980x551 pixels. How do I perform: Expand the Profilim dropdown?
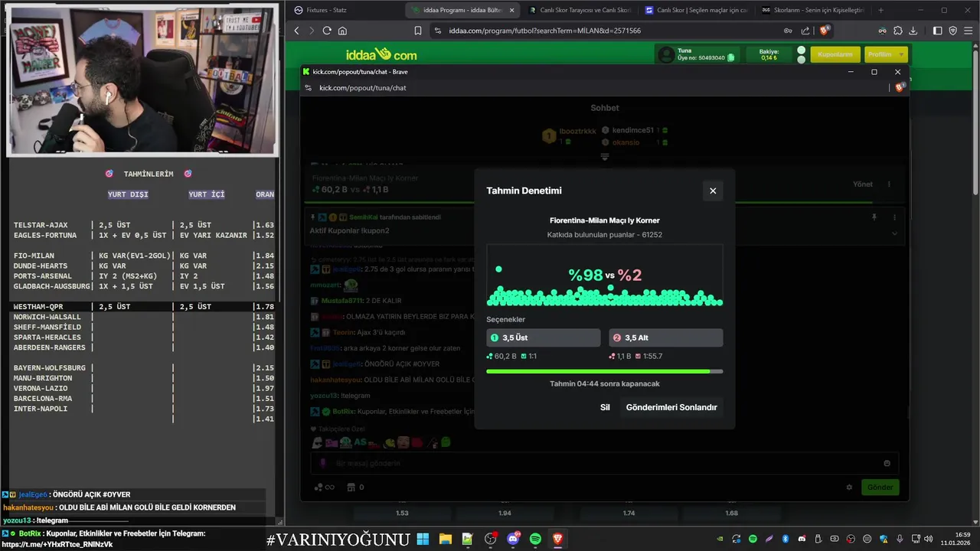(886, 54)
